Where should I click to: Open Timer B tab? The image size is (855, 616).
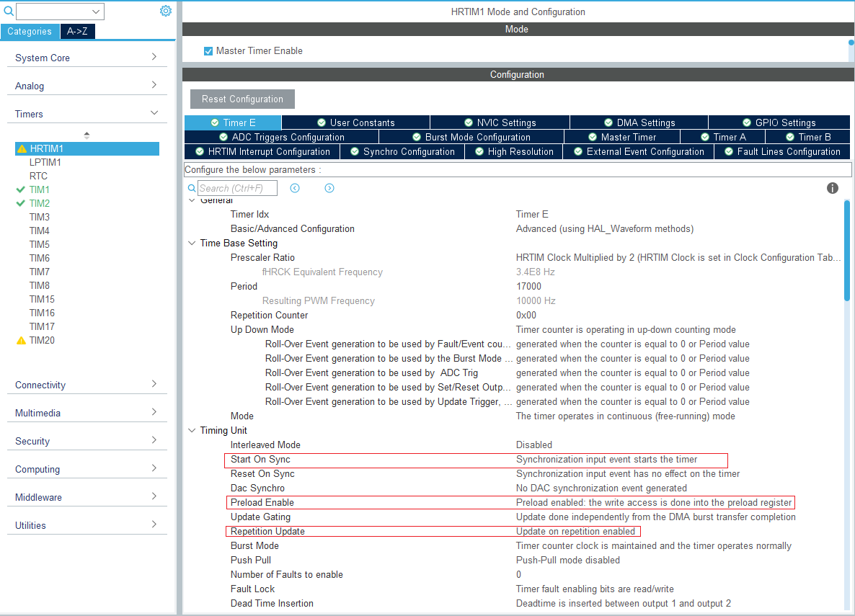tap(808, 138)
